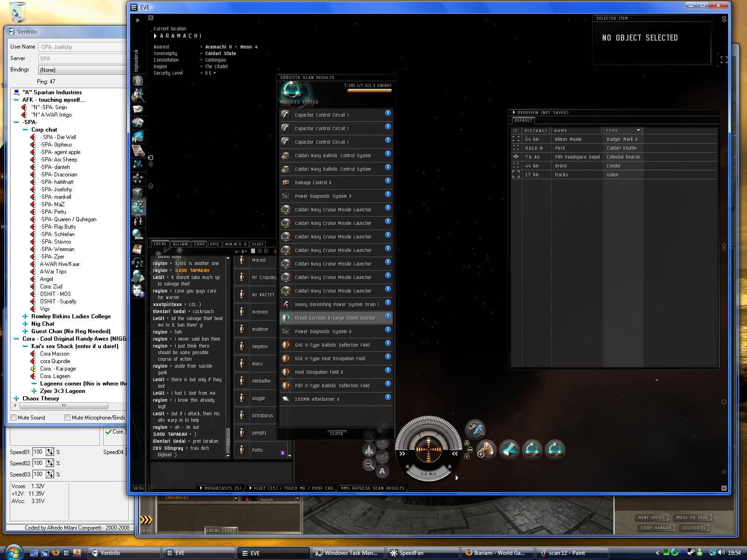Stop the ship via center crosshair
The image size is (747, 560).
pyautogui.click(x=428, y=450)
